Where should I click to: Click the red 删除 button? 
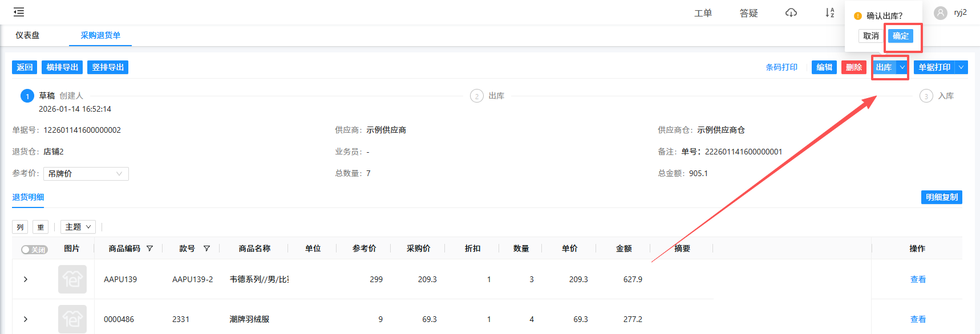853,67
